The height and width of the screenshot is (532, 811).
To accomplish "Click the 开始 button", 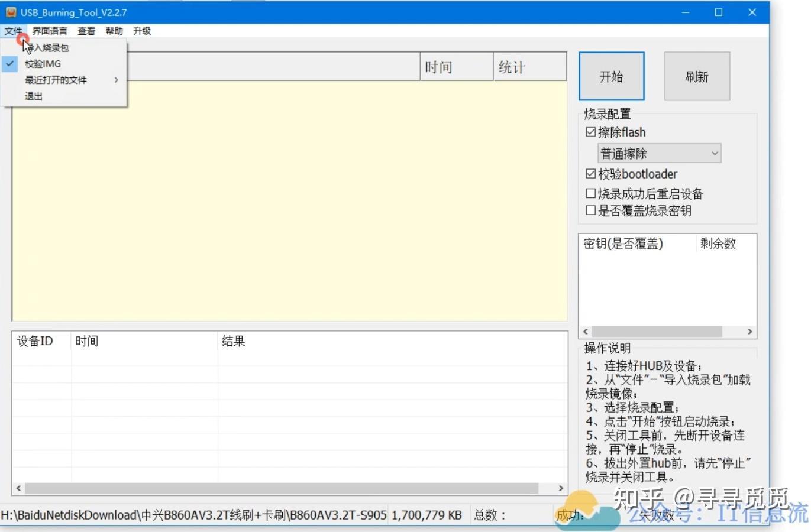I will click(x=611, y=76).
